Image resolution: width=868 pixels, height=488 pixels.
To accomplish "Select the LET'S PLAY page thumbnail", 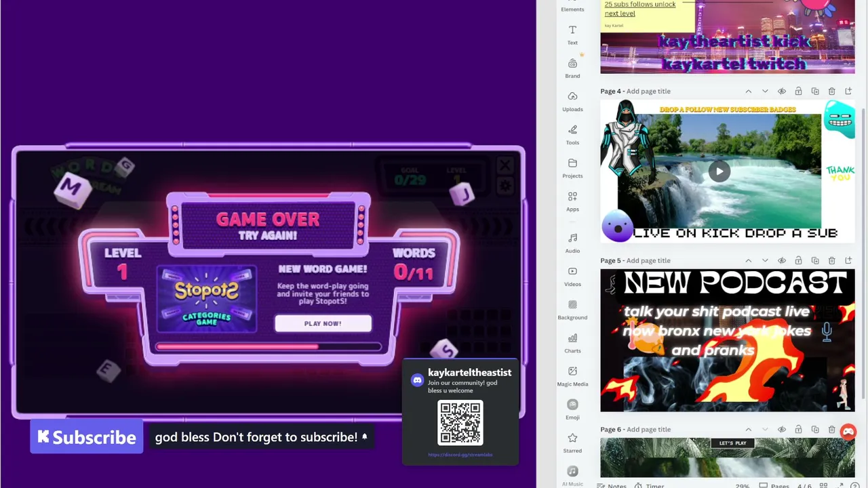I will 728,457.
